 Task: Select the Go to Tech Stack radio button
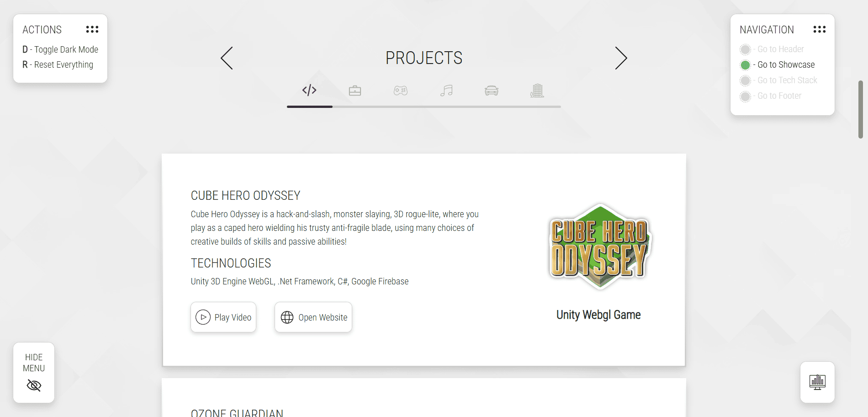coord(746,80)
